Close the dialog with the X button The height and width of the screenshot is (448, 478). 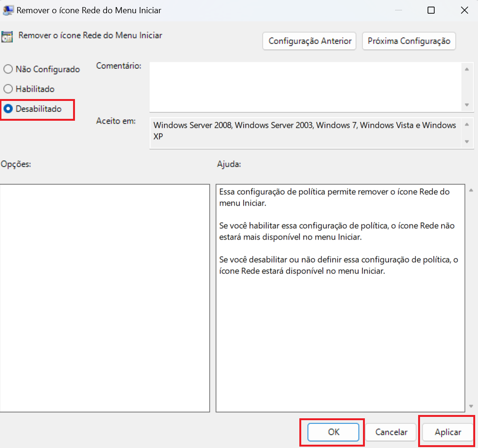[x=464, y=10]
